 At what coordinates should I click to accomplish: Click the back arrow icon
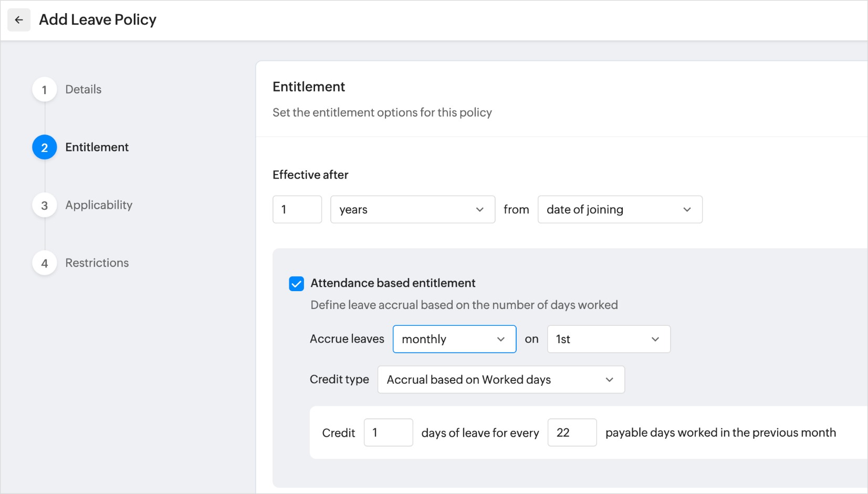19,20
